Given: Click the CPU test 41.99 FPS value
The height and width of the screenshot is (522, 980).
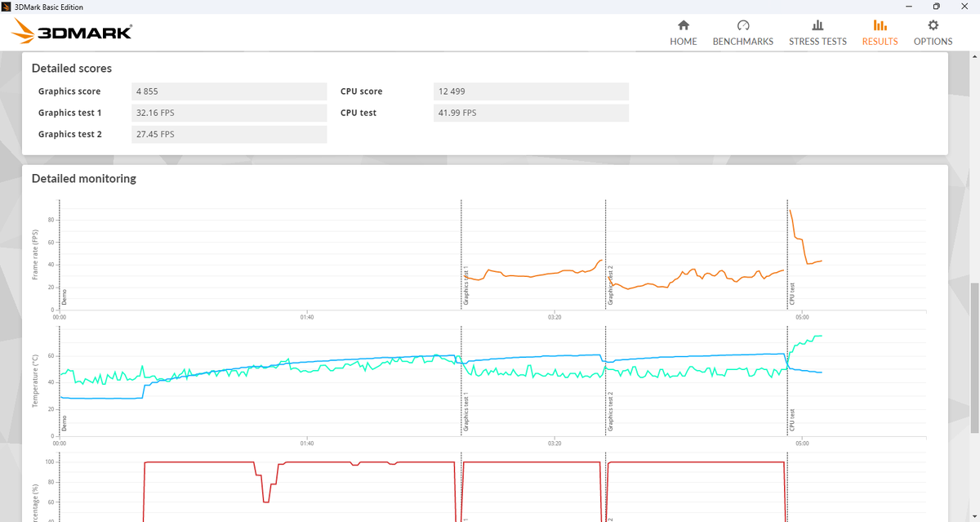Looking at the screenshot, I should [531, 113].
